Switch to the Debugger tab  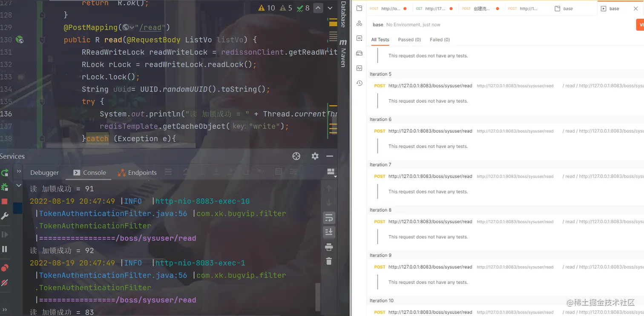pos(45,172)
